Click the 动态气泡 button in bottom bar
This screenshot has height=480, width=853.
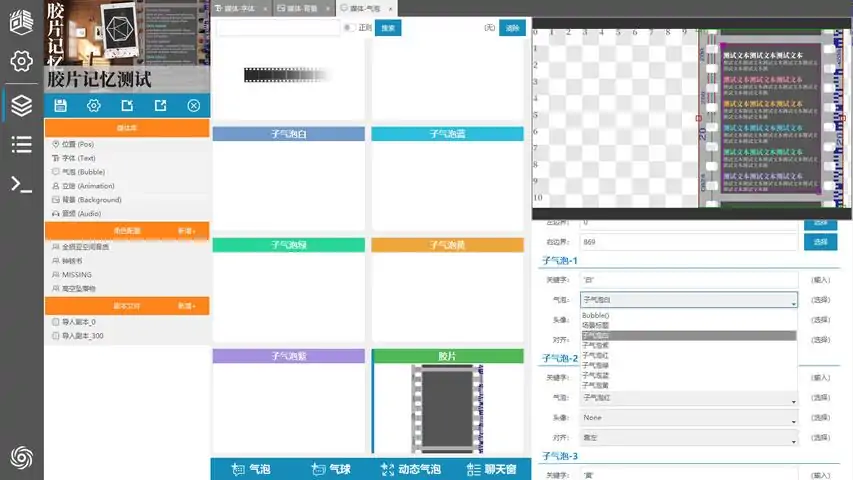pos(411,469)
